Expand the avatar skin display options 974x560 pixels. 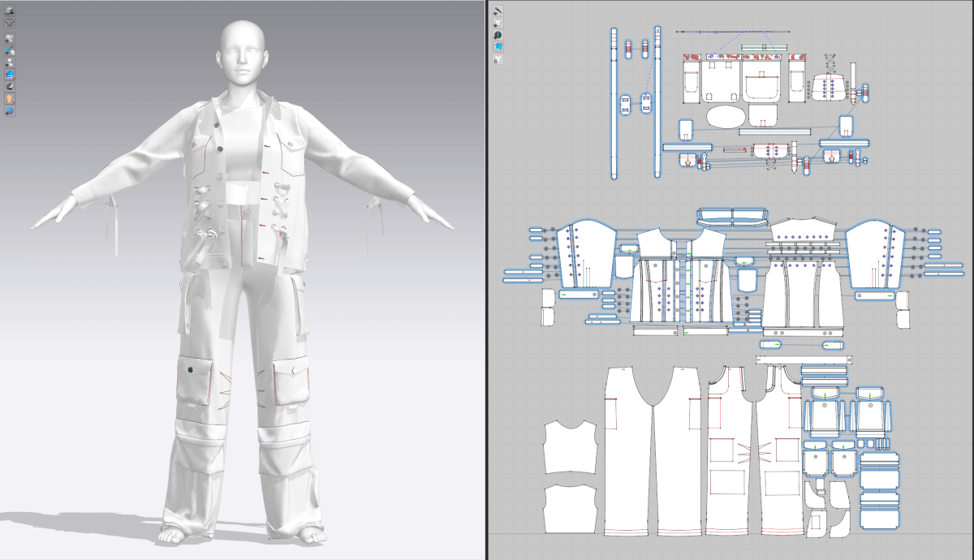(x=10, y=98)
